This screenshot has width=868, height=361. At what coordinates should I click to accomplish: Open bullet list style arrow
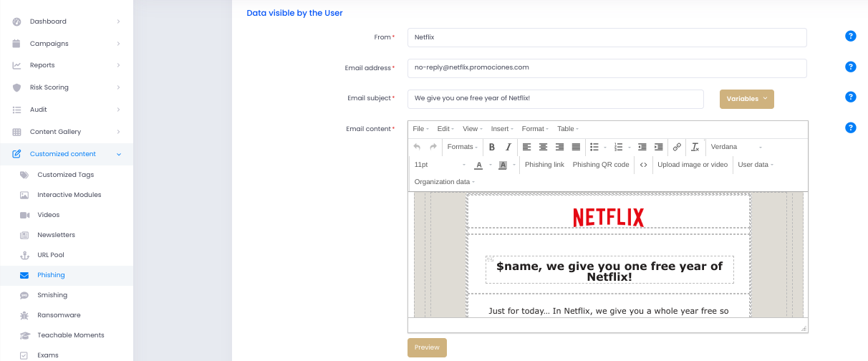605,147
